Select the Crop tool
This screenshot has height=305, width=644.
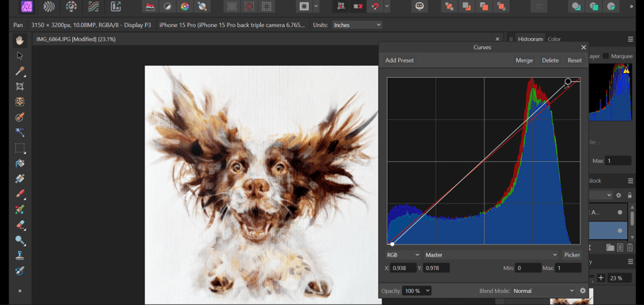[x=20, y=87]
